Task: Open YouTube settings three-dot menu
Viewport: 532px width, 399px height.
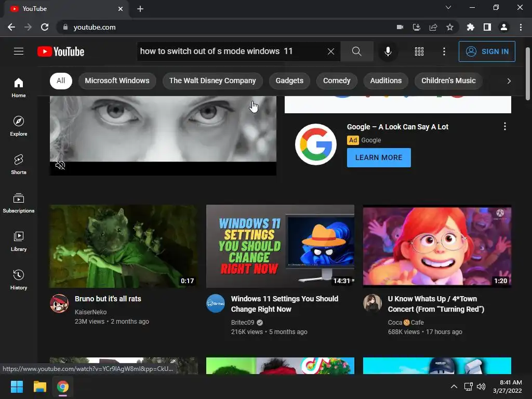Action: tap(444, 51)
